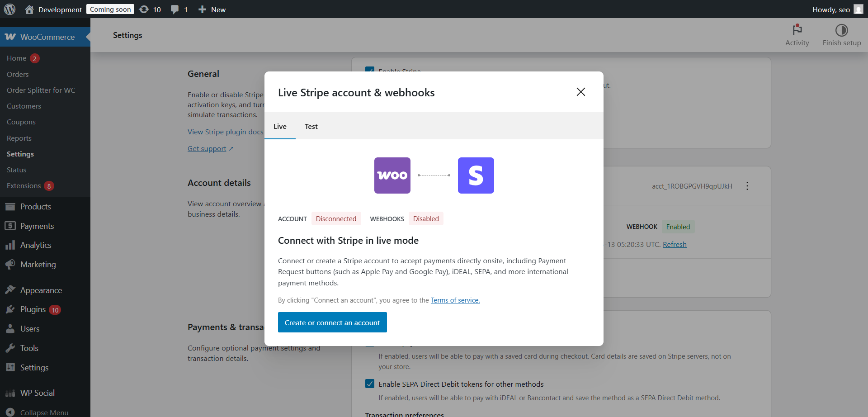
Task: Open Marketing via its megaphone icon
Action: [x=10, y=264]
